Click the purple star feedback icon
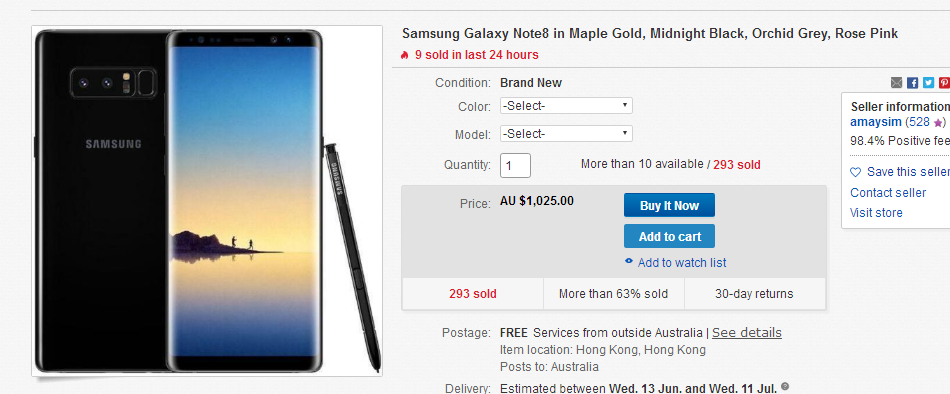Viewport: 950px width, 394px height. click(x=938, y=122)
